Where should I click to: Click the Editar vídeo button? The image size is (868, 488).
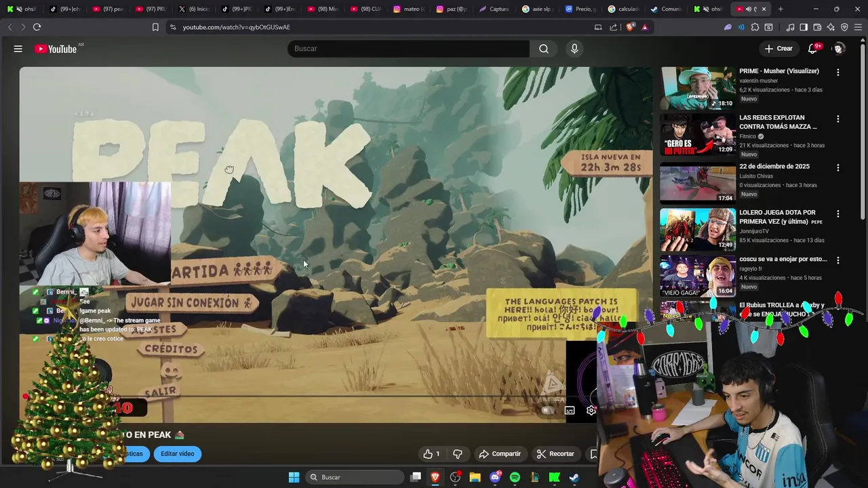177,454
